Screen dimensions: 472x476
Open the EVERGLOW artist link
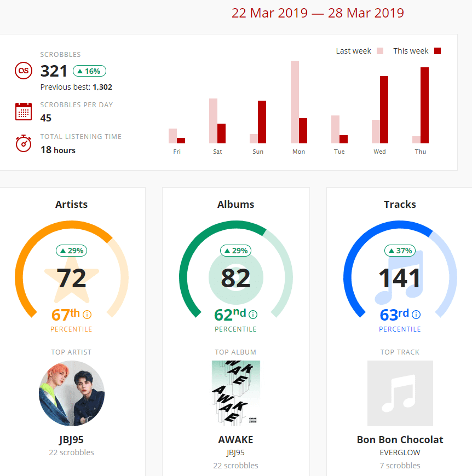point(400,452)
